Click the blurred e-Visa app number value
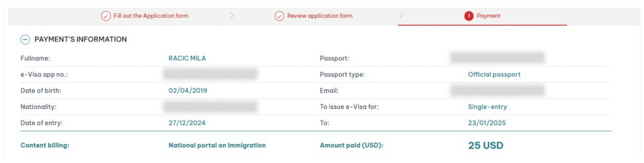The width and height of the screenshot is (644, 163). pos(210,74)
